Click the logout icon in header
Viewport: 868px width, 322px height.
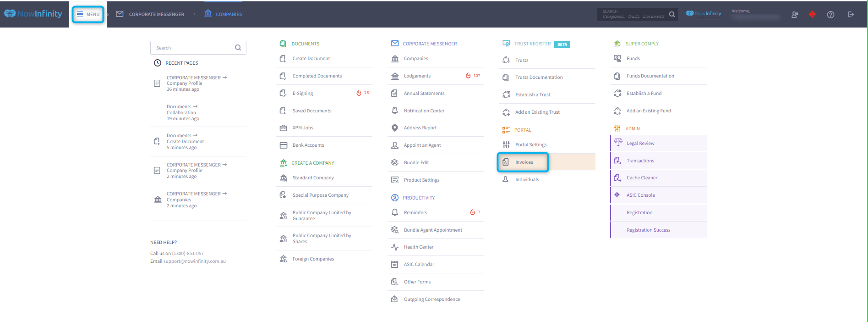851,15
